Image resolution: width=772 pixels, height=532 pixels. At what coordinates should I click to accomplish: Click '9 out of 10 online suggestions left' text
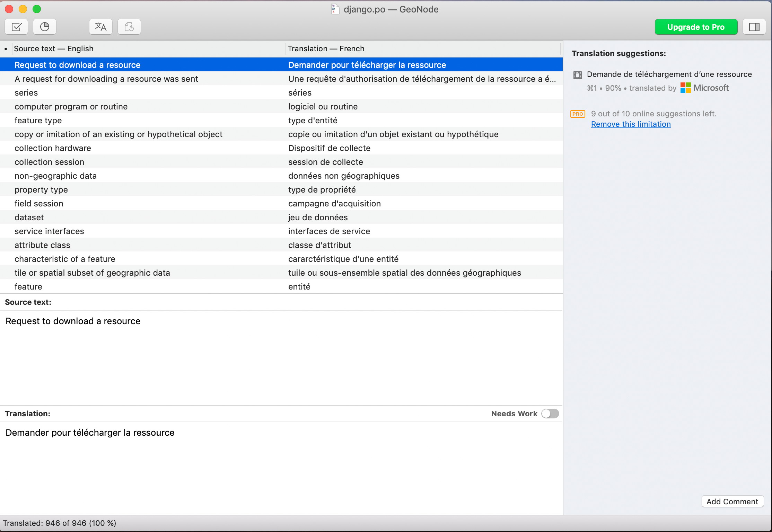click(653, 114)
